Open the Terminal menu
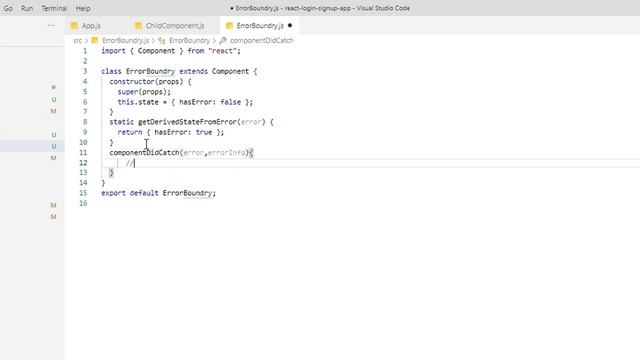 54,8
